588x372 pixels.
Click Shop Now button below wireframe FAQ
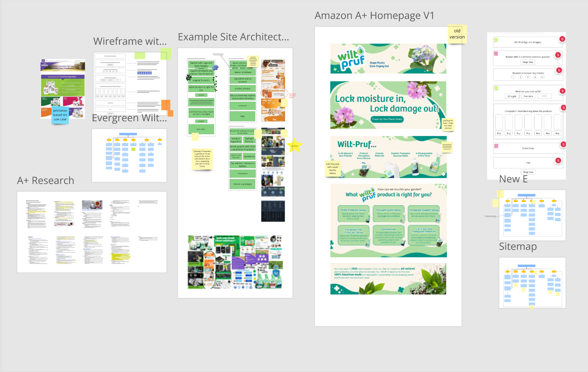[x=528, y=172]
